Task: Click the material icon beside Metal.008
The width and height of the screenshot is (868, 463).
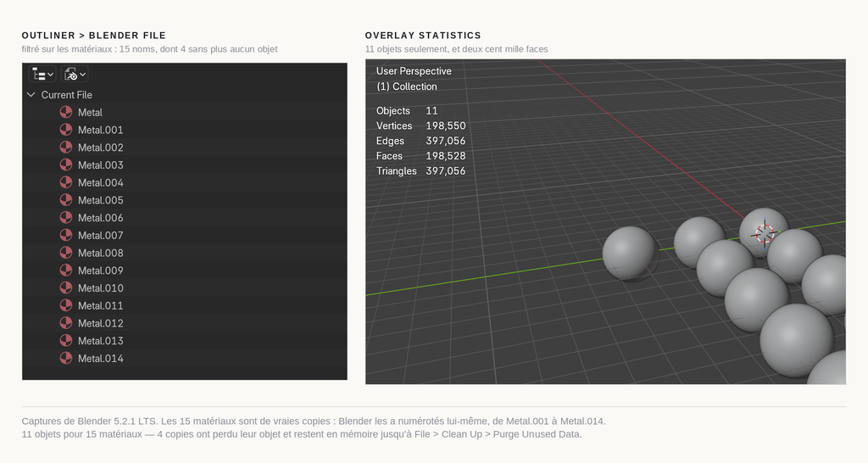Action: pos(66,253)
